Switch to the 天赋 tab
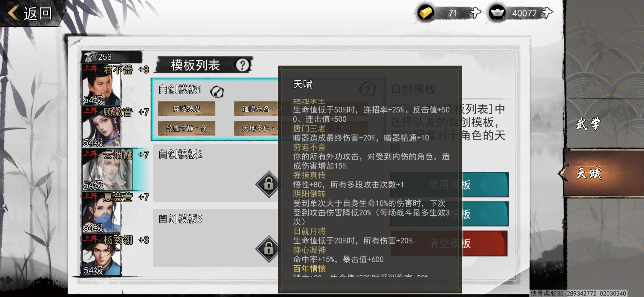Image resolution: width=644 pixels, height=297 pixels. 589,174
